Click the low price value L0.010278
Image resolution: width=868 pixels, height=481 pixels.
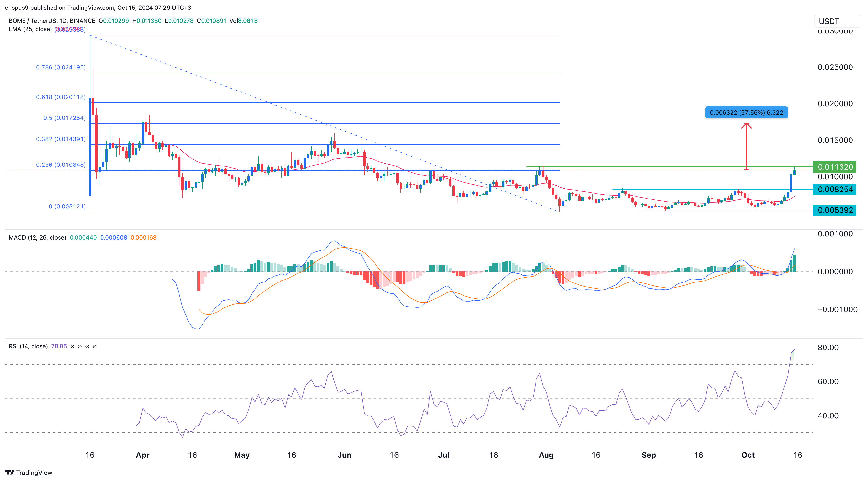tap(179, 21)
